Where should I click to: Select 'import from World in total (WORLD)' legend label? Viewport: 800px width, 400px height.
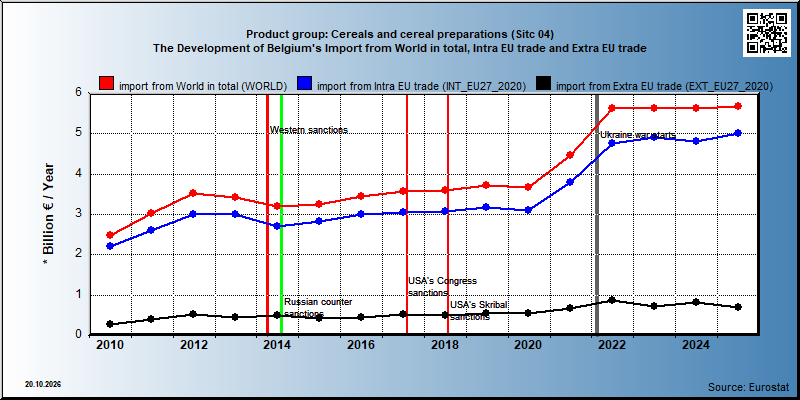203,86
